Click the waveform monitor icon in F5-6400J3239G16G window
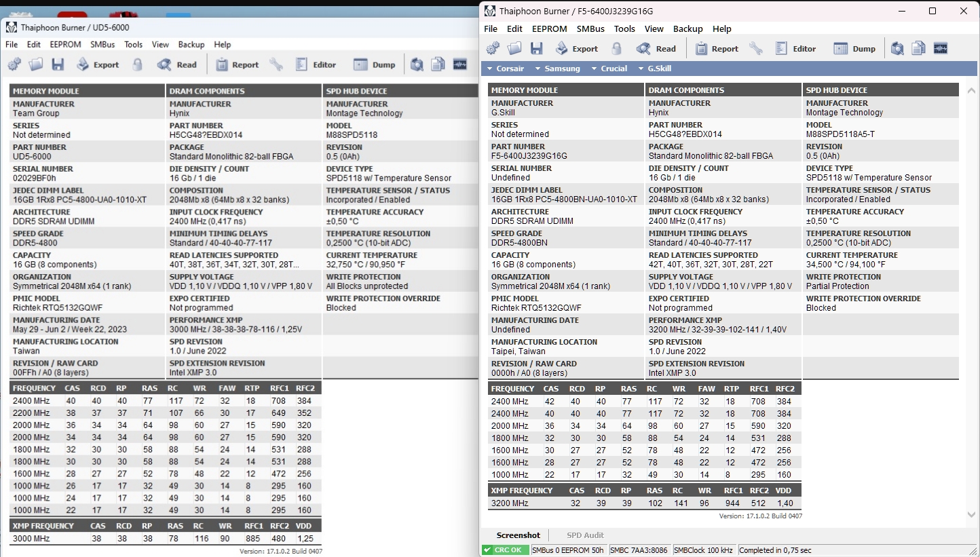 941,48
